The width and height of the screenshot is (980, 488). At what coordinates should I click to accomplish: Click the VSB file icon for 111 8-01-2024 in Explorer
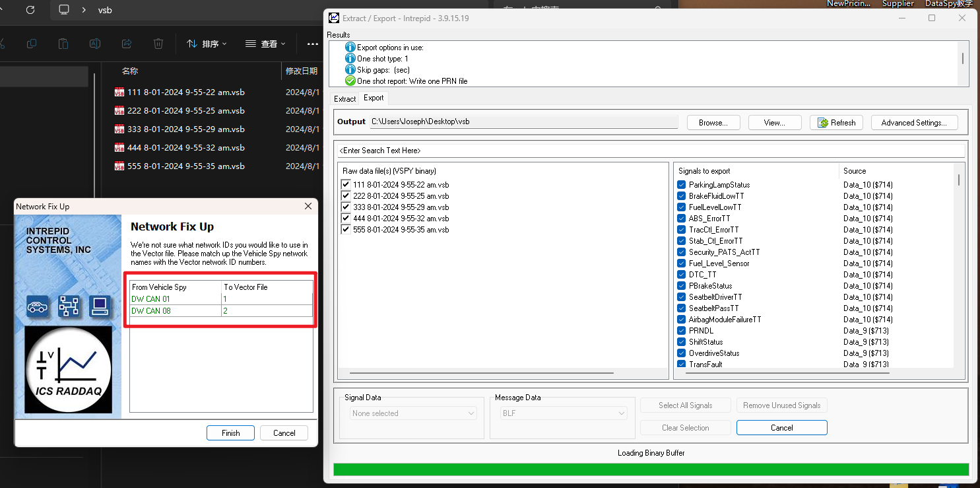click(119, 92)
